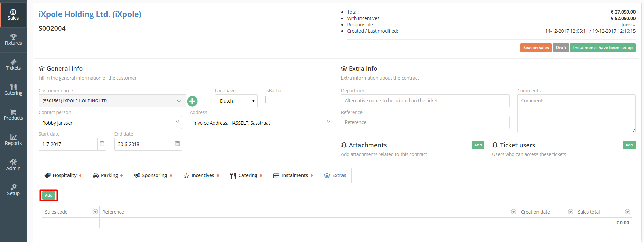Open Catering in the left sidebar

(x=13, y=90)
